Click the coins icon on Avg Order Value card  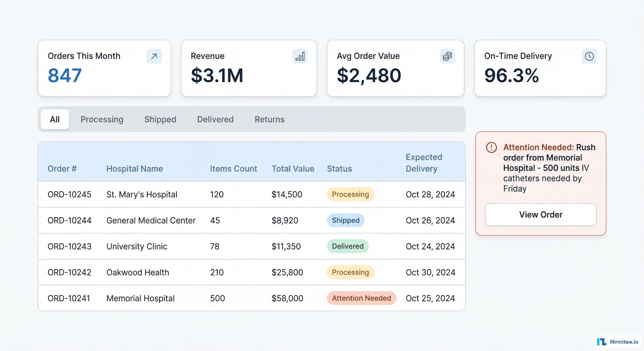447,56
